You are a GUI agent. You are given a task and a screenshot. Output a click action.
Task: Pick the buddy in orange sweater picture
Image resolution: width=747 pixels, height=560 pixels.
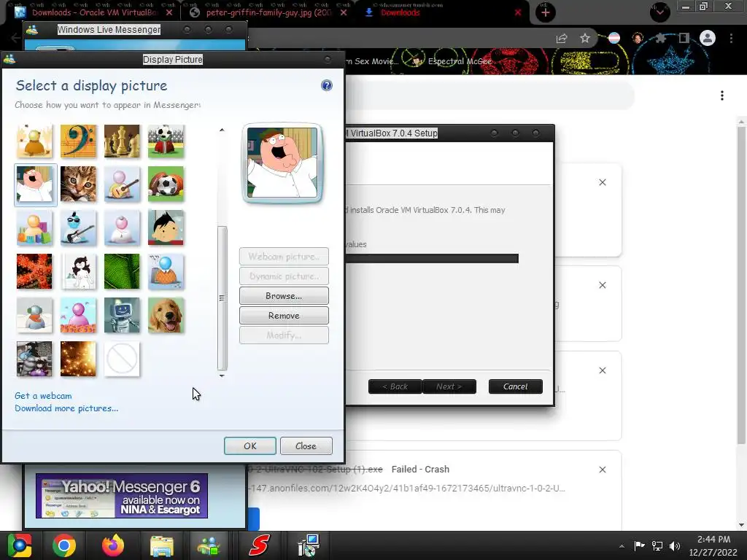coord(166,271)
